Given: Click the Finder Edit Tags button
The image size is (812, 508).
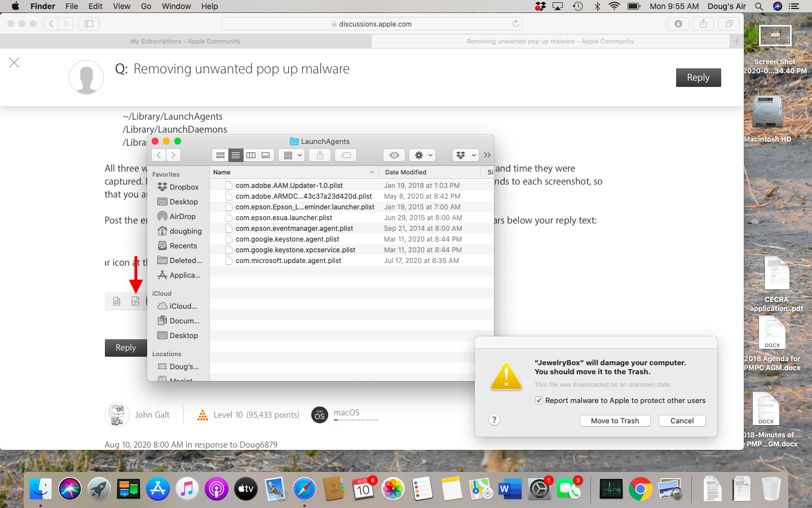Looking at the screenshot, I should click(346, 155).
